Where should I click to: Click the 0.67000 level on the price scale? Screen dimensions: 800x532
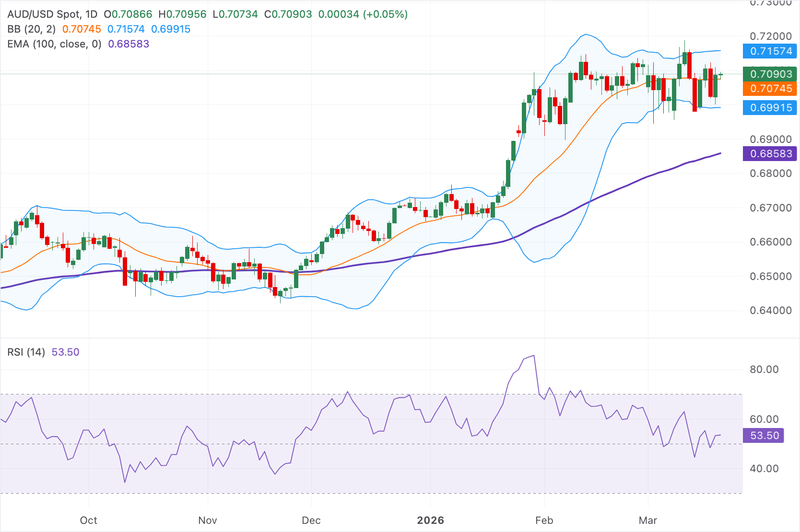click(x=772, y=208)
